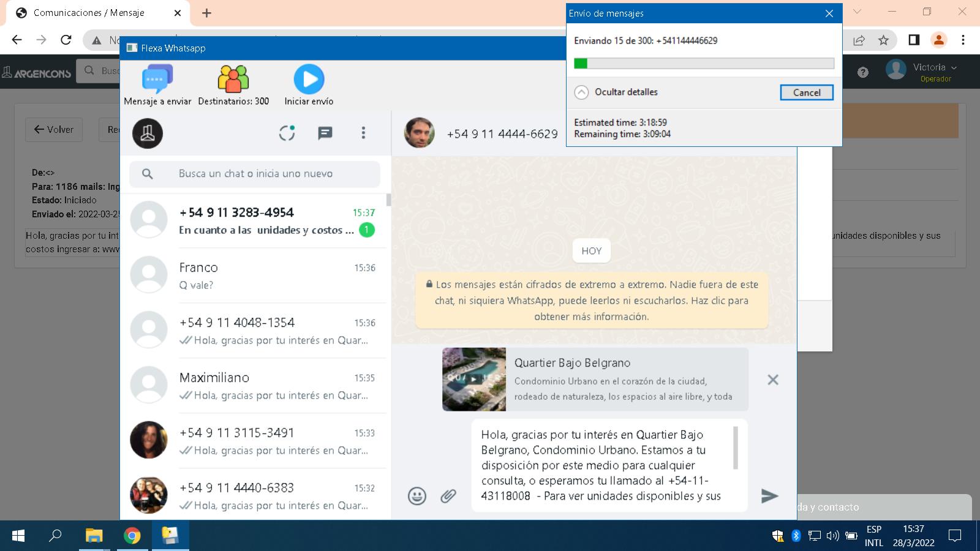The image size is (980, 551).
Task: Close the Envío de mensajes dialog
Action: tap(829, 13)
